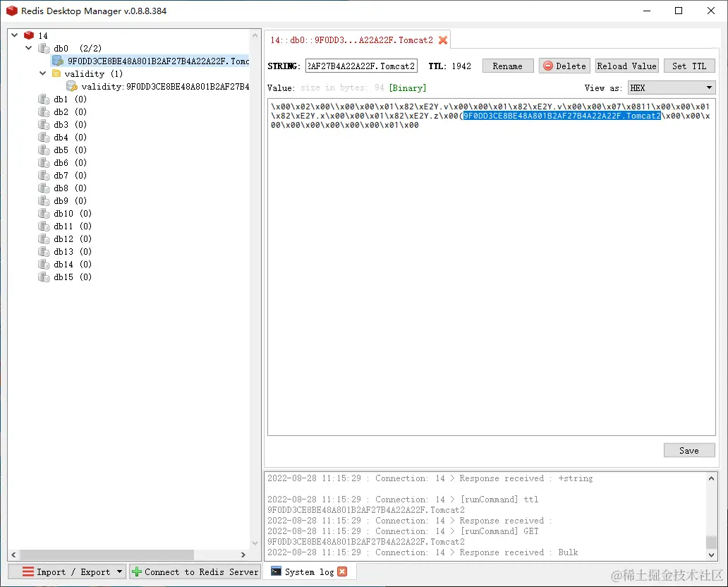728x587 pixels.
Task: Click the key name input field
Action: (361, 66)
